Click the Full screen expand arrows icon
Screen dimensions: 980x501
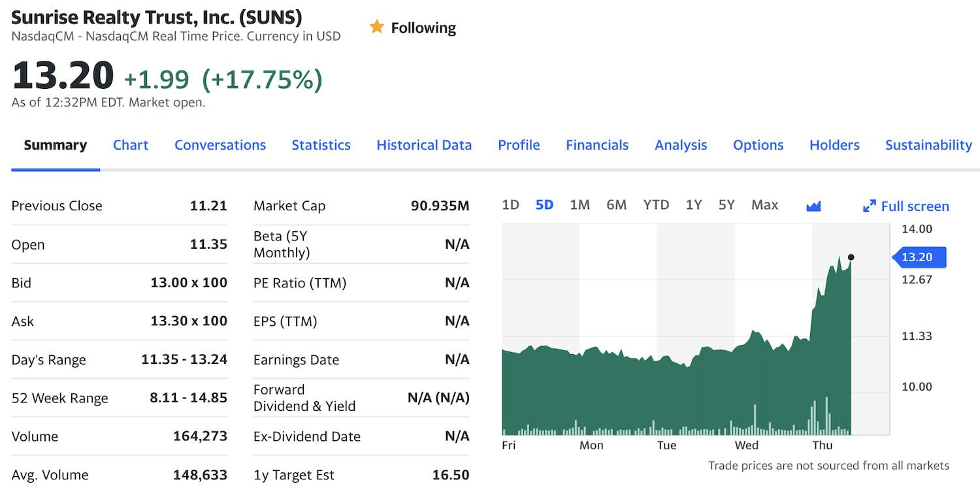tap(869, 206)
